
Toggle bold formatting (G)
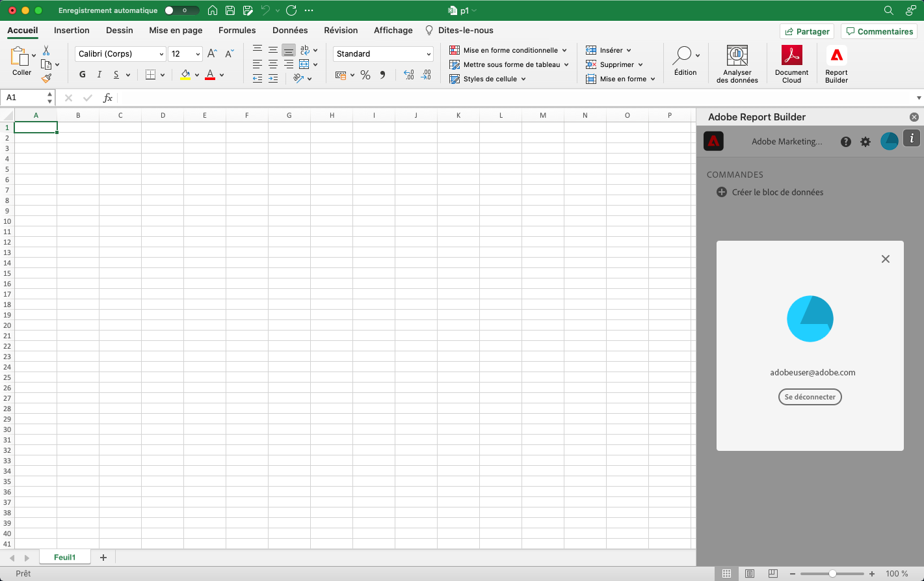[83, 75]
